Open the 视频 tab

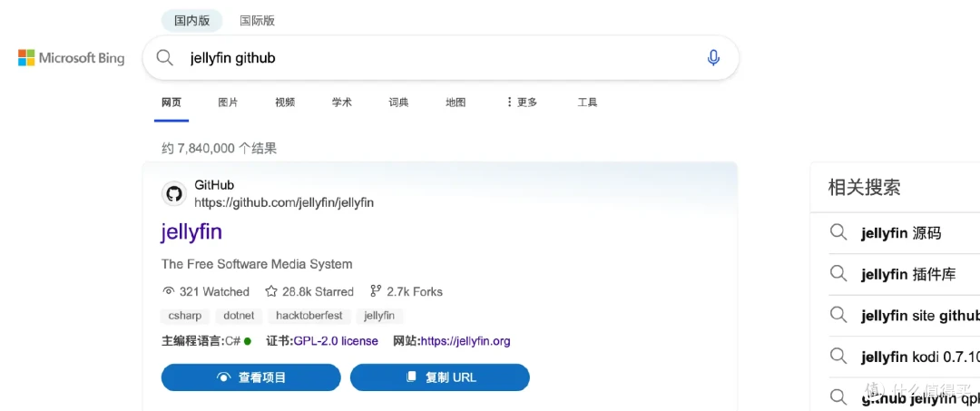[x=285, y=103]
